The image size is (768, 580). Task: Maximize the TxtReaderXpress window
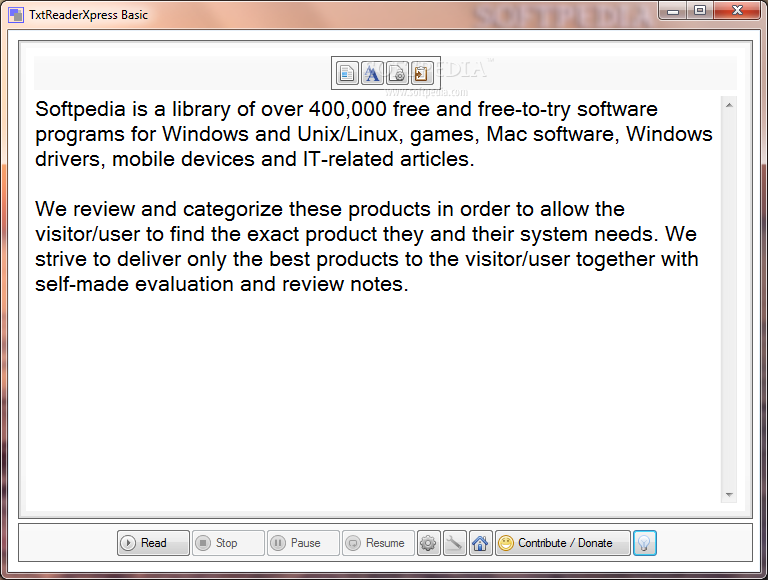coord(700,11)
